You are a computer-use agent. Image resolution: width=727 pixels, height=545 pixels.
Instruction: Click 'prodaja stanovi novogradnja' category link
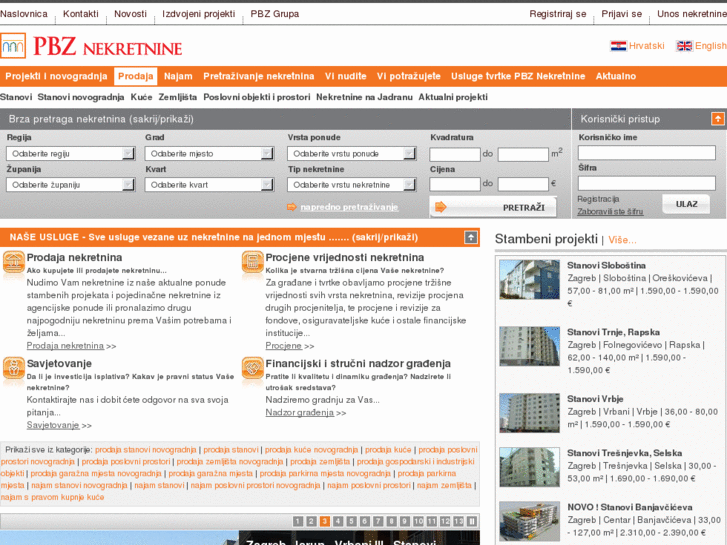point(146,449)
